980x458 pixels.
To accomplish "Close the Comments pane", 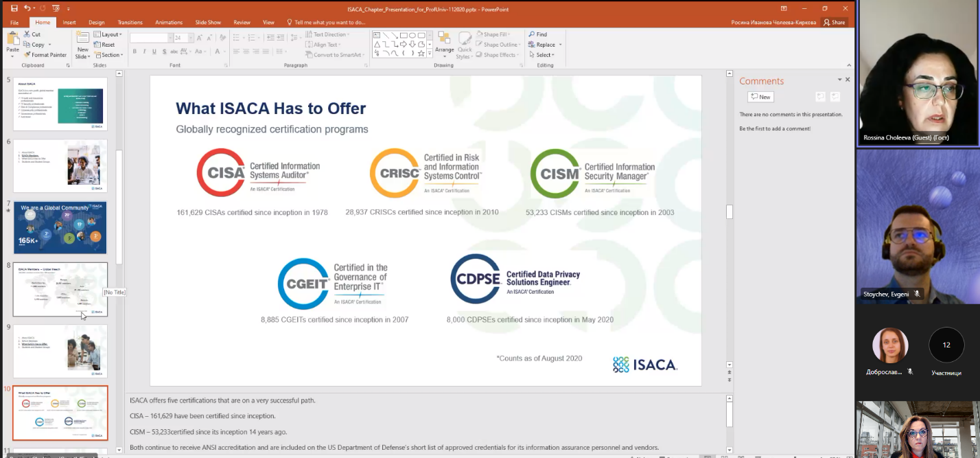I will click(x=848, y=80).
